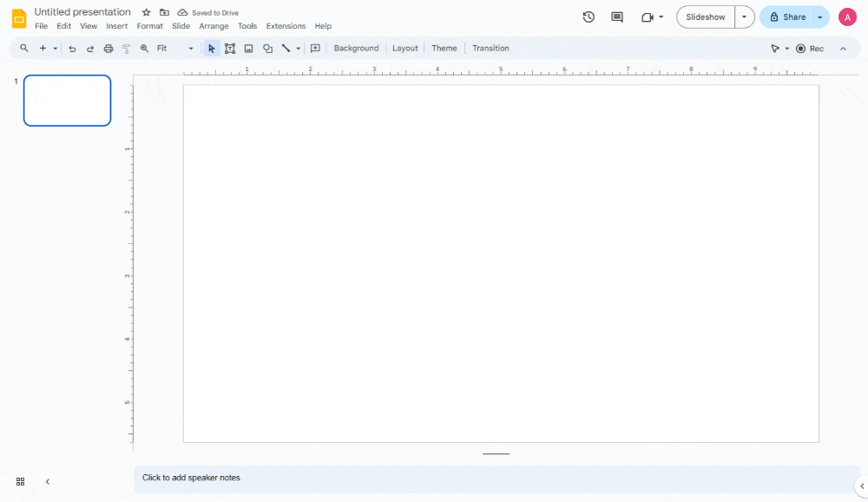
Task: Hide the toolbar with the collapse chevron
Action: click(843, 48)
